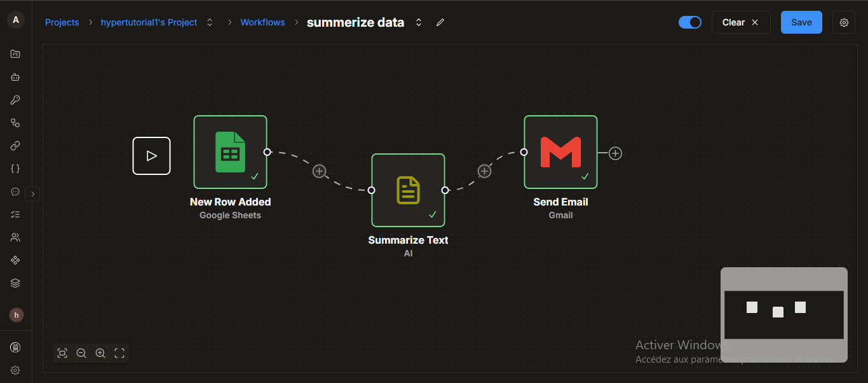Add step between Summarize Text and Gmail
The height and width of the screenshot is (383, 868).
(x=484, y=171)
